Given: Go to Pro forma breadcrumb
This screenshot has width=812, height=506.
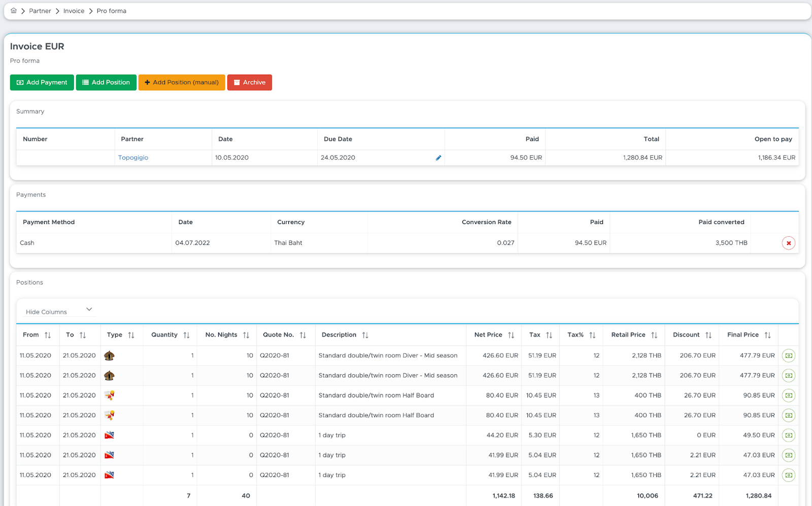Looking at the screenshot, I should tap(112, 11).
